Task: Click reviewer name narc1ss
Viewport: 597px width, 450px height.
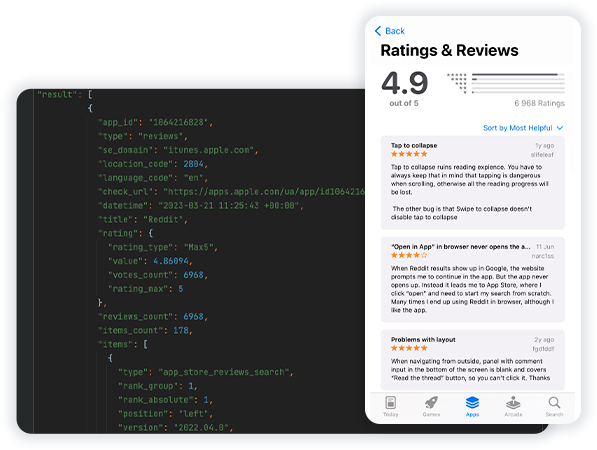Action: 543,256
